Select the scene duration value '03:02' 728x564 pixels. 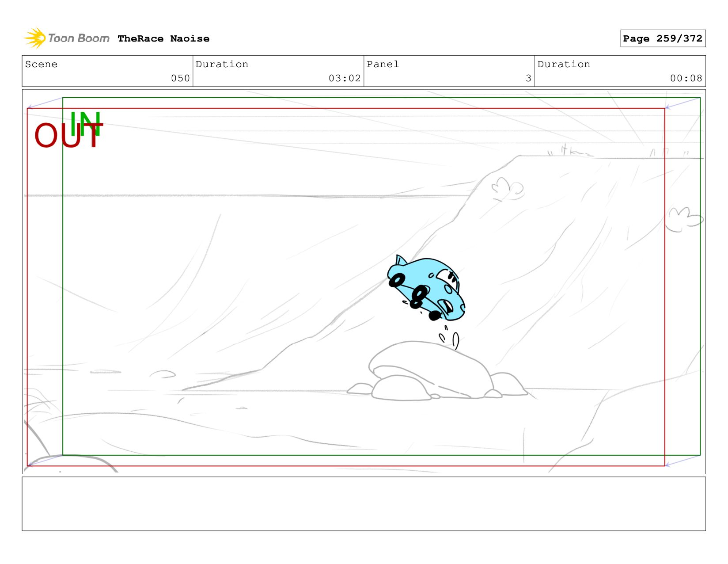345,78
